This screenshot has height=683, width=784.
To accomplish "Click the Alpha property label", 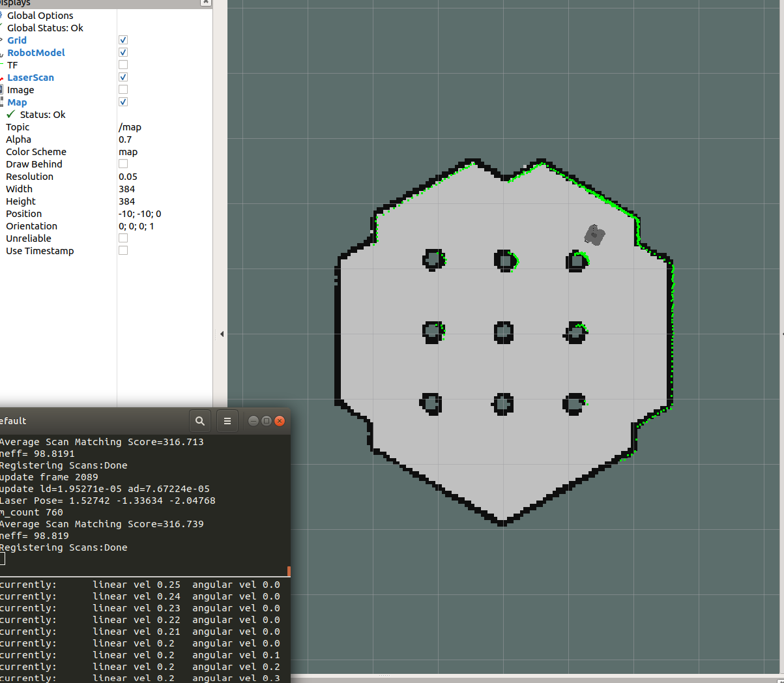I will 18,139.
